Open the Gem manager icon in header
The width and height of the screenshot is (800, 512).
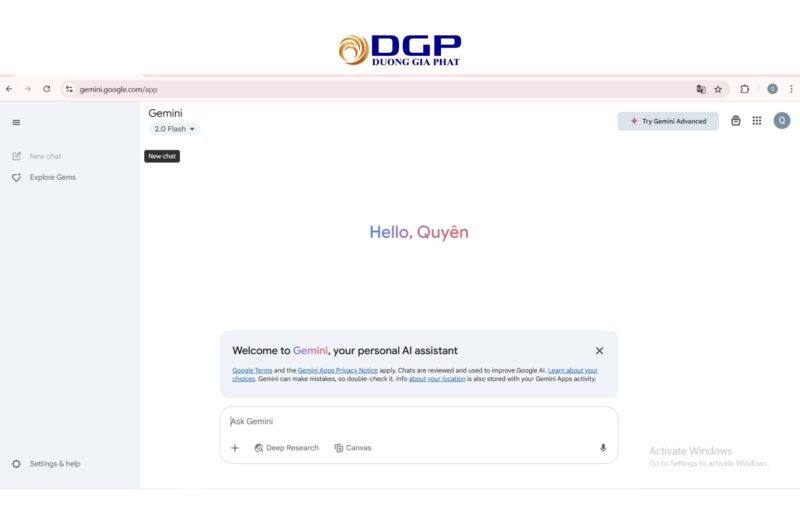[735, 121]
